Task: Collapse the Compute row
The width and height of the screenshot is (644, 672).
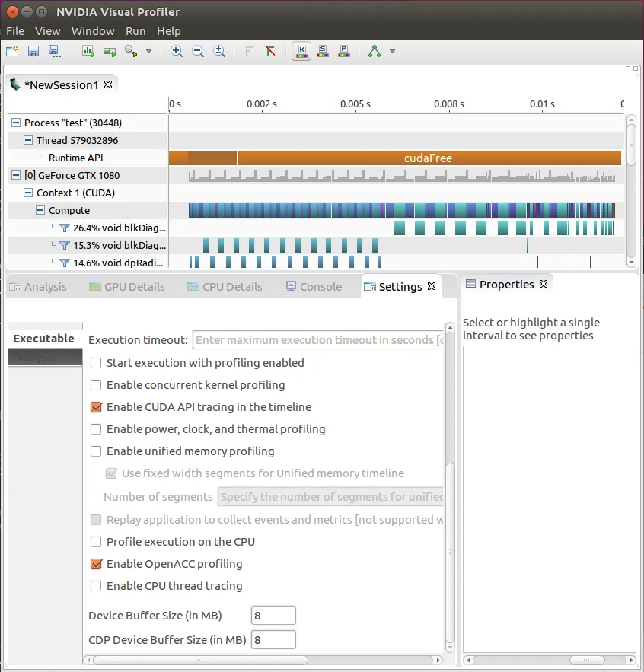Action: coord(40,210)
